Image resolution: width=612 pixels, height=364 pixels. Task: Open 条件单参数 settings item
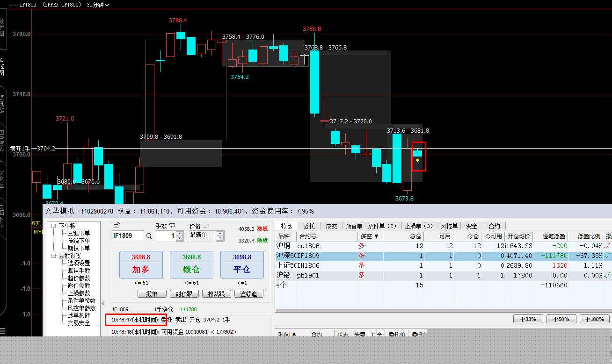[81, 300]
